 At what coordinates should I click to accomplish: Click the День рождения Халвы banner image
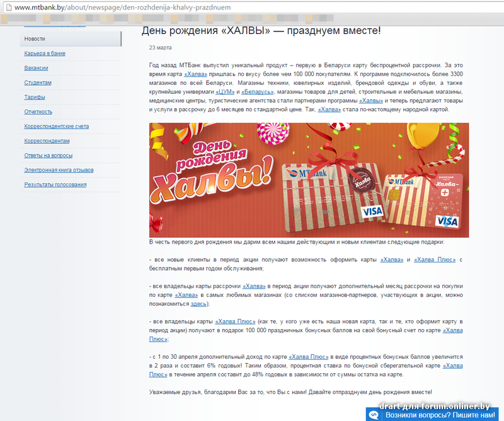[x=309, y=180]
